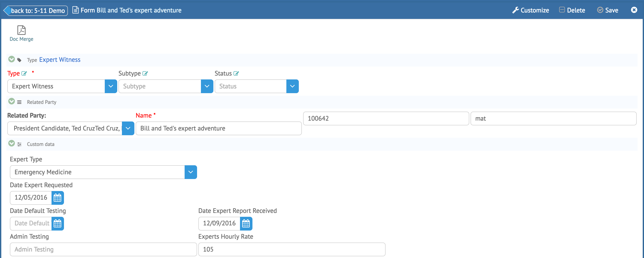Delete this form using Delete button
The image size is (644, 258).
tap(572, 10)
